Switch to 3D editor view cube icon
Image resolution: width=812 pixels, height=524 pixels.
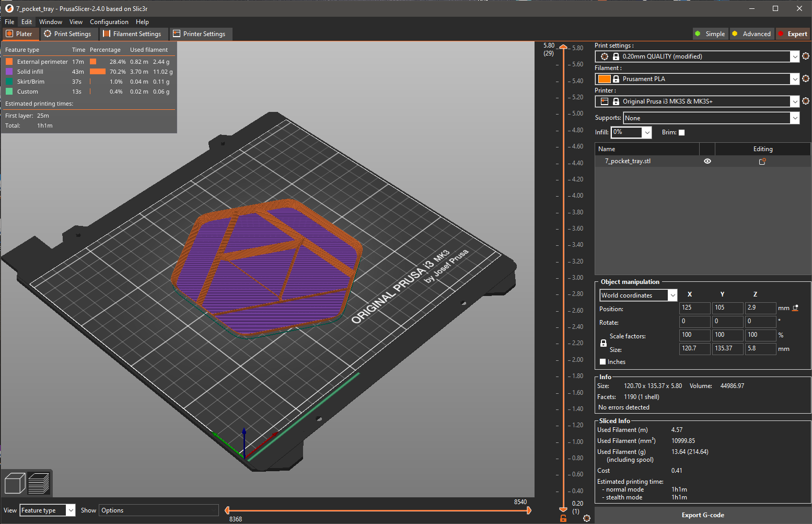pyautogui.click(x=15, y=483)
